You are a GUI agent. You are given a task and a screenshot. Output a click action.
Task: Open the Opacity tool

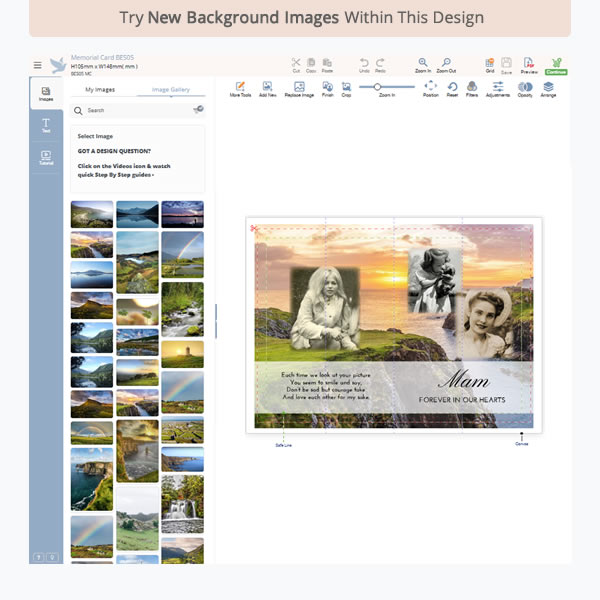[525, 88]
